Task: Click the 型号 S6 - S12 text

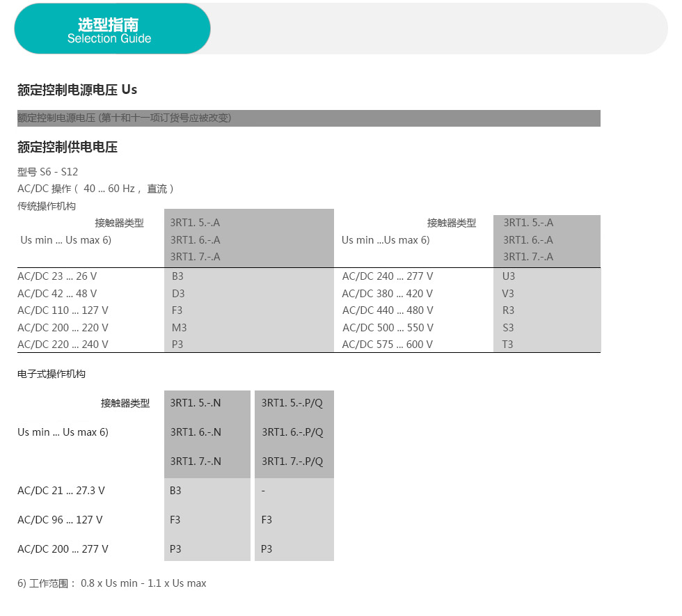Action: tap(48, 171)
